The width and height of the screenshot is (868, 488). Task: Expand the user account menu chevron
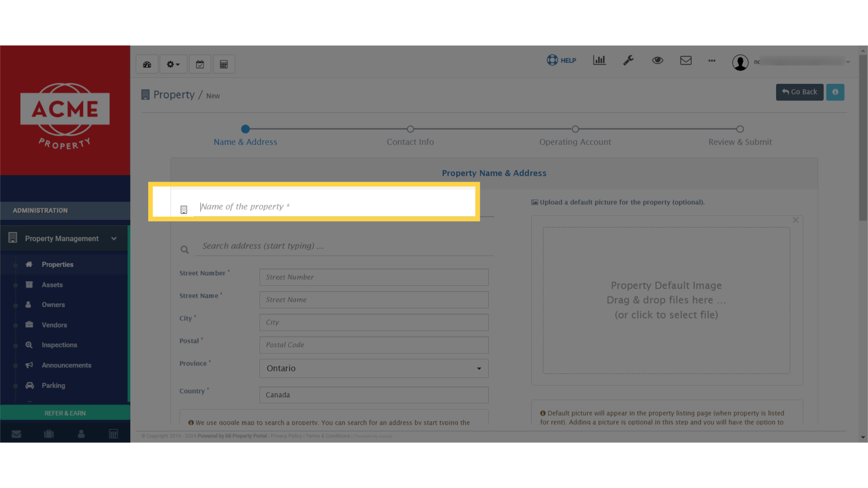[x=848, y=61]
